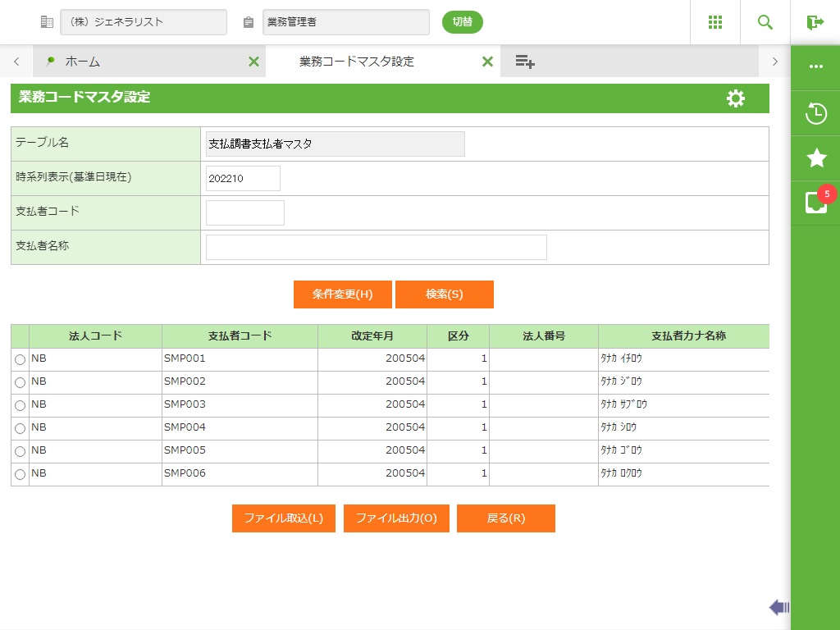Close the 業務コードマスタ設定 tab

487,62
